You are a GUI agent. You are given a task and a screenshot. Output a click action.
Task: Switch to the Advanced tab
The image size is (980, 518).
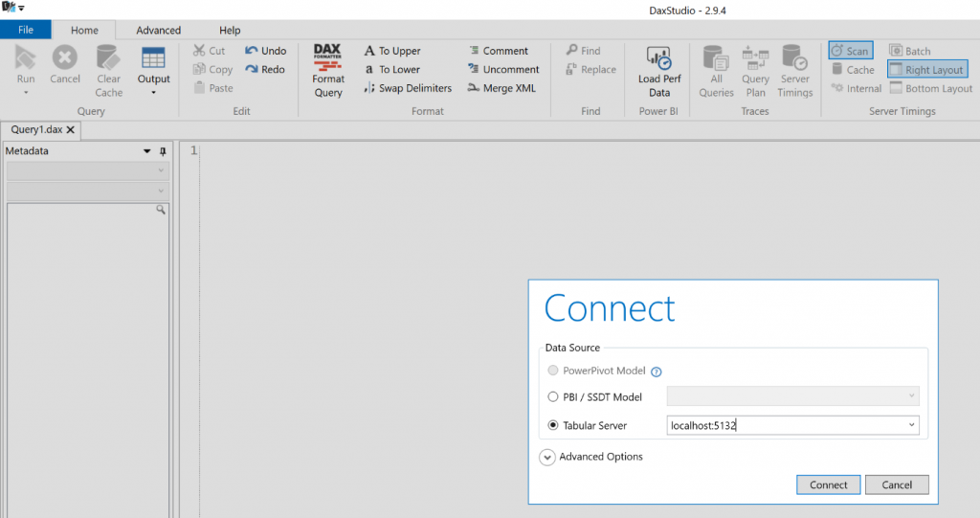click(x=159, y=30)
